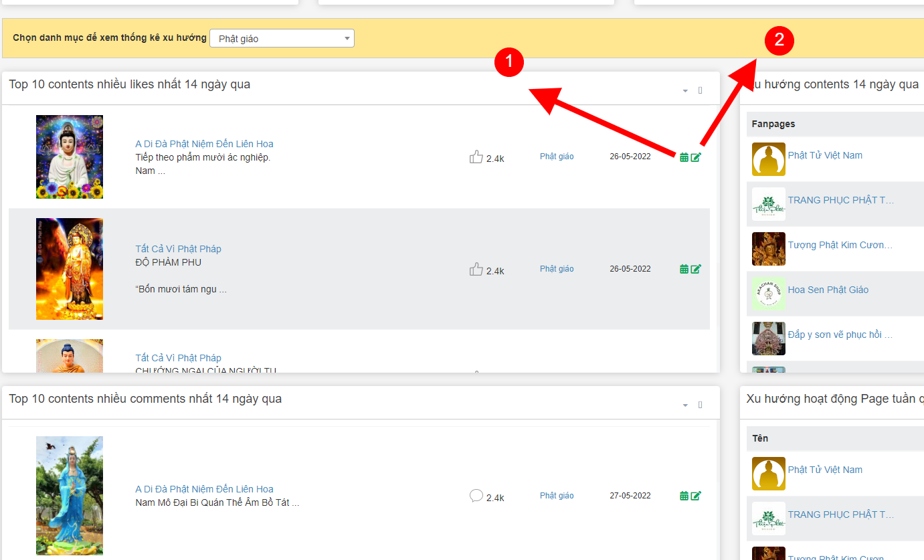Click the golden standing Buddha image
924x560 pixels.
(x=70, y=269)
